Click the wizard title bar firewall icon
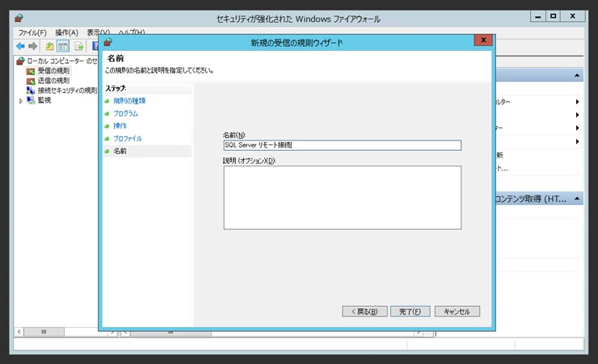This screenshot has height=364, width=598. coord(108,42)
